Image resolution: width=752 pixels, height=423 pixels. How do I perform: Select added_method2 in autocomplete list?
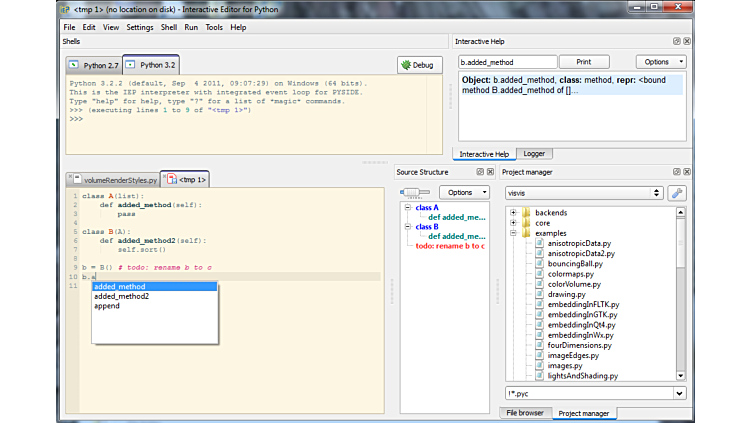[x=121, y=296]
